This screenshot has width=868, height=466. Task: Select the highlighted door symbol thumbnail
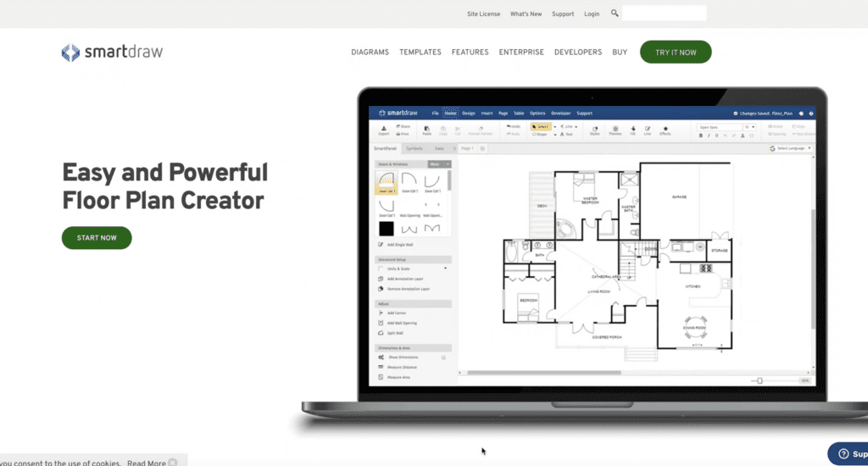tap(386, 182)
